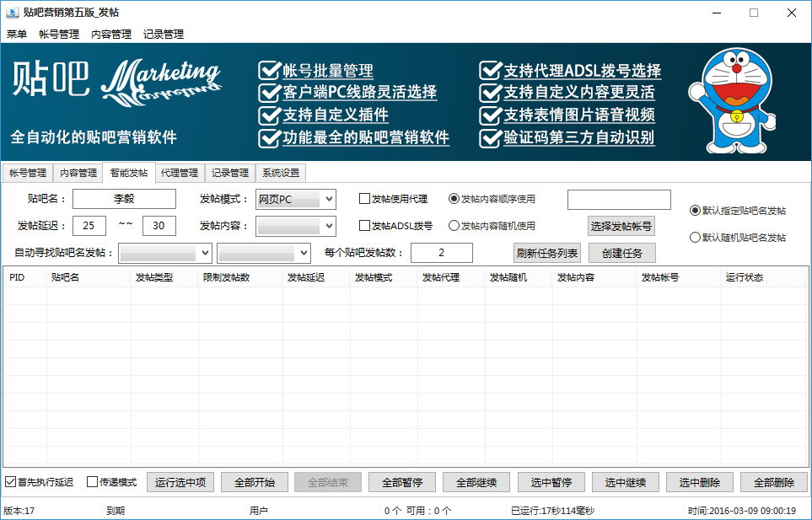Viewport: 812px width, 520px height.
Task: Toggle the 发帖ADSL拨号 checkbox
Action: pyautogui.click(x=365, y=226)
